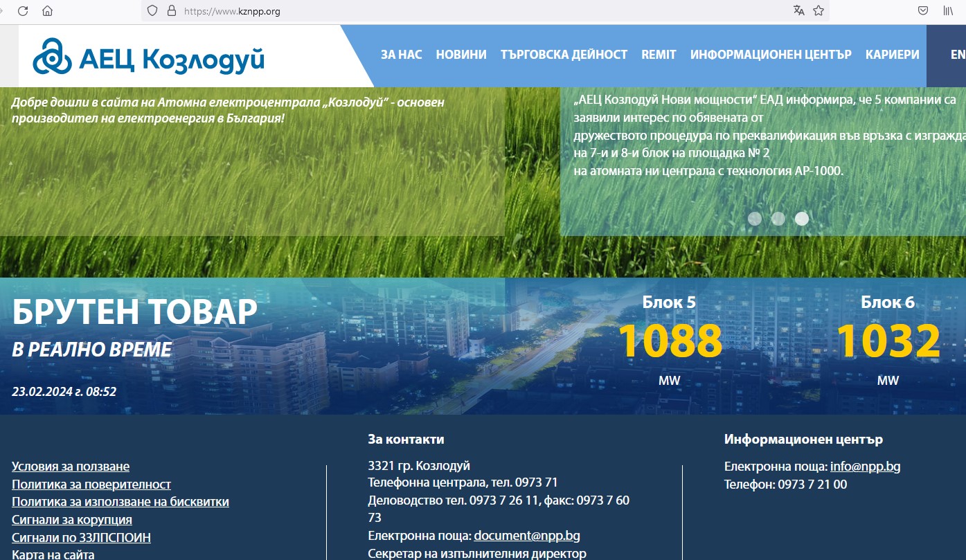The image size is (966, 560).
Task: Select the third carousel slide dot
Action: pyautogui.click(x=802, y=219)
